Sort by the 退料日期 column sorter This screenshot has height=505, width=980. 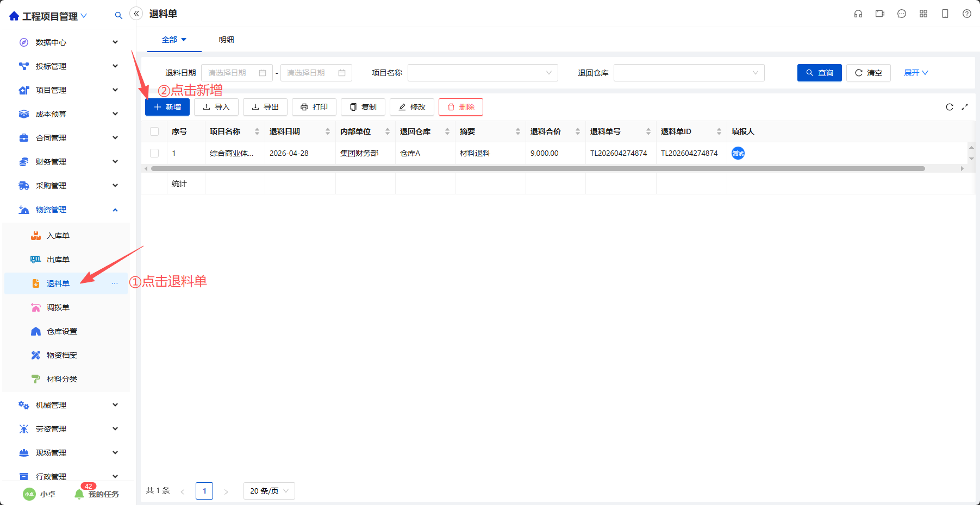328,131
